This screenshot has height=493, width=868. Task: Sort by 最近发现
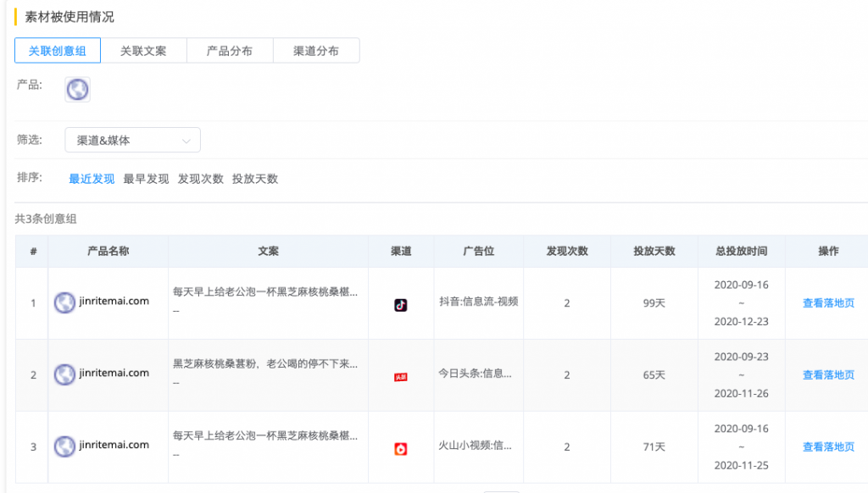pyautogui.click(x=92, y=179)
